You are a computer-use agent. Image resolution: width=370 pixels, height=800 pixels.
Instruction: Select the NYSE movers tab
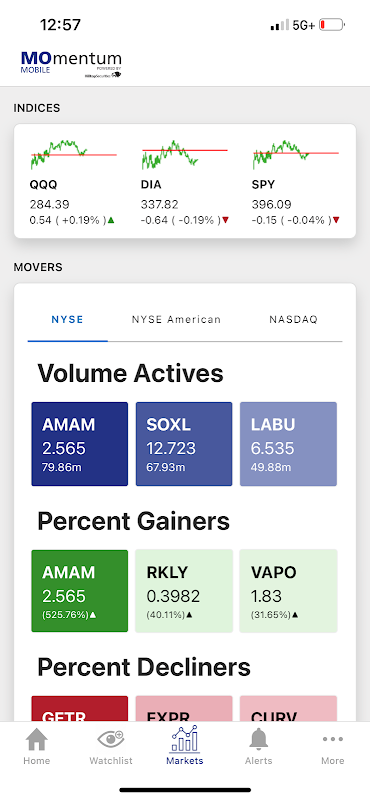click(67, 320)
